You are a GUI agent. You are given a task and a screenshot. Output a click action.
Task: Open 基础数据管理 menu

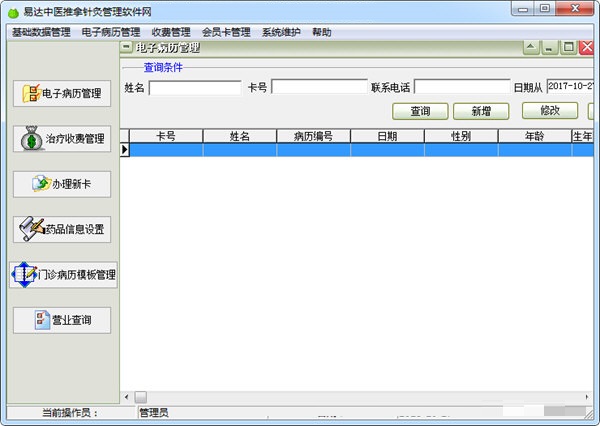[x=41, y=32]
